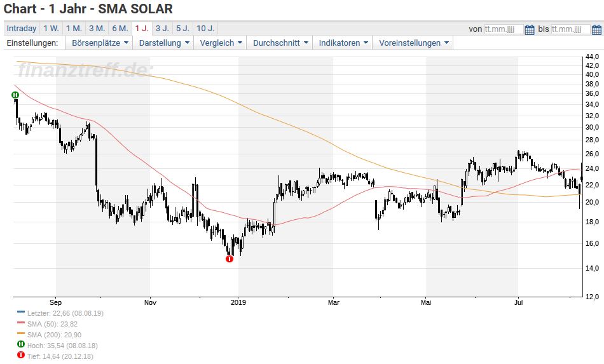The image size is (604, 364).
Task: Select the 1 W. timeframe tab
Action: [51, 29]
